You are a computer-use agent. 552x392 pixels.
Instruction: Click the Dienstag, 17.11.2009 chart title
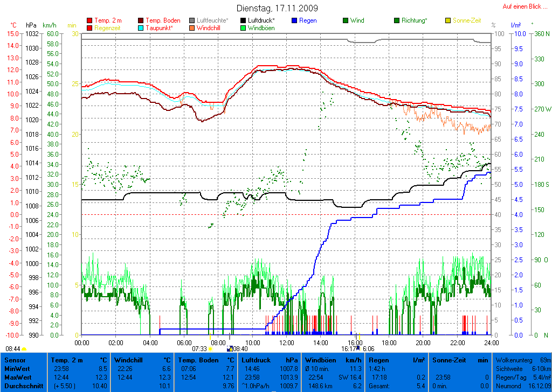coord(277,9)
